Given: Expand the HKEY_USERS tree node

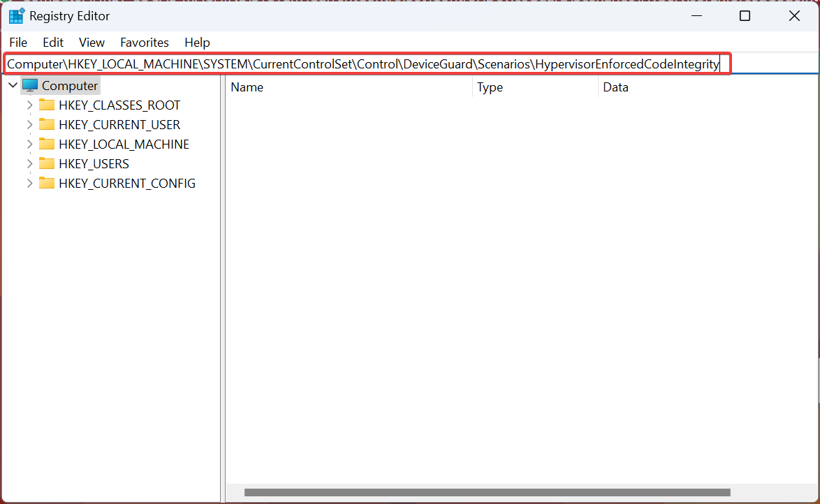Looking at the screenshot, I should (29, 163).
